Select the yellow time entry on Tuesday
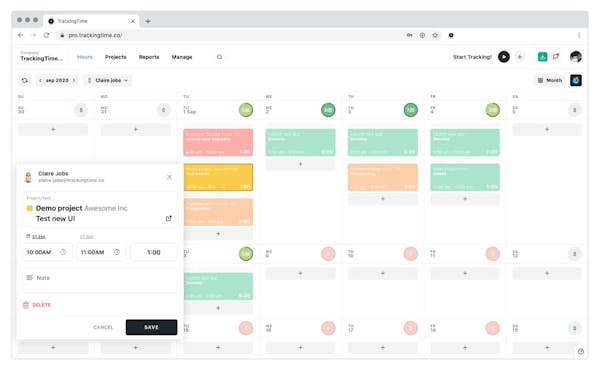The image size is (600, 372). click(x=218, y=177)
